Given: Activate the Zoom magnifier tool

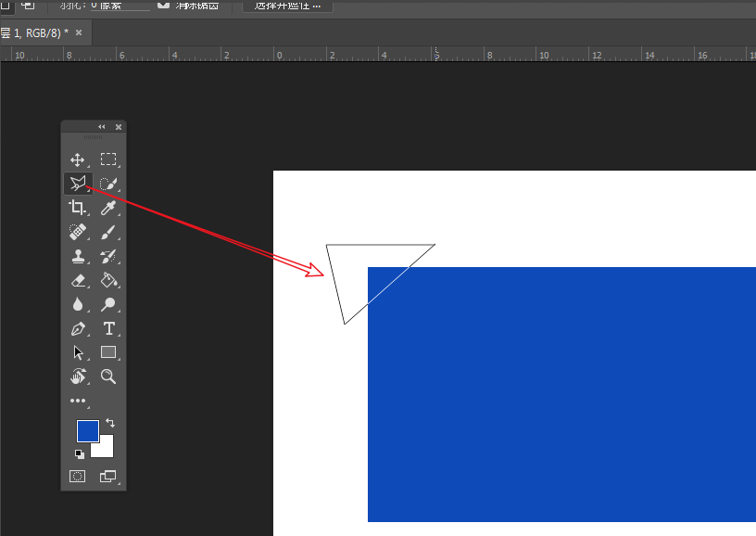Looking at the screenshot, I should pos(108,376).
